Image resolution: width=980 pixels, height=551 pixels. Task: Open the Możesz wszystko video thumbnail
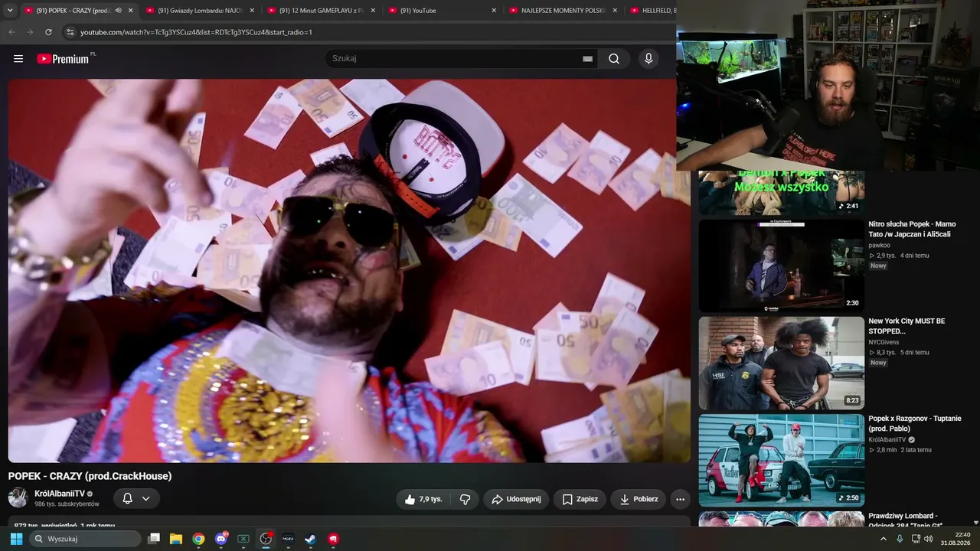[782, 193]
